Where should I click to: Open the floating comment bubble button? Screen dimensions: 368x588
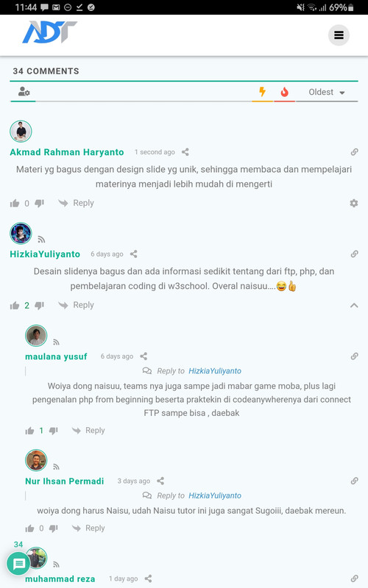point(19,564)
